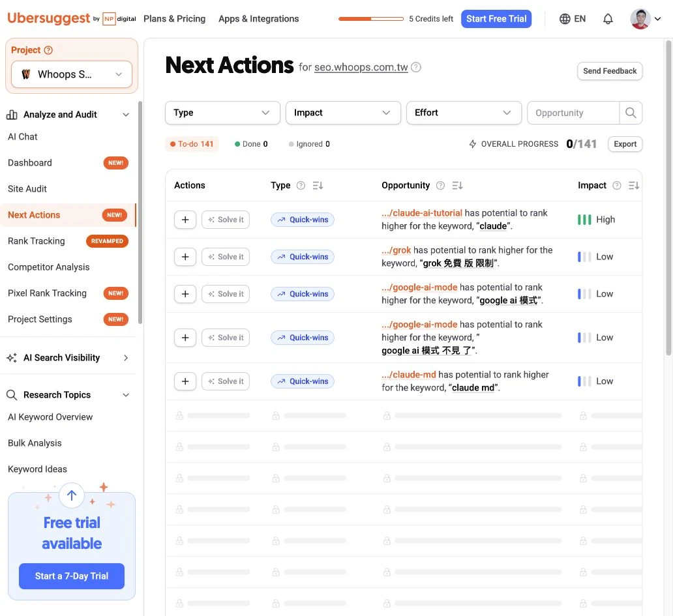Open Project Settings in sidebar

click(x=40, y=319)
